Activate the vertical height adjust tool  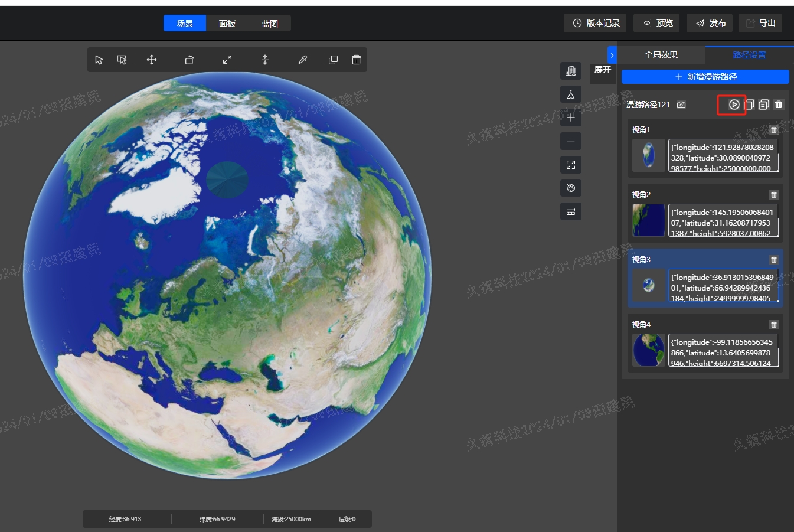pos(265,60)
